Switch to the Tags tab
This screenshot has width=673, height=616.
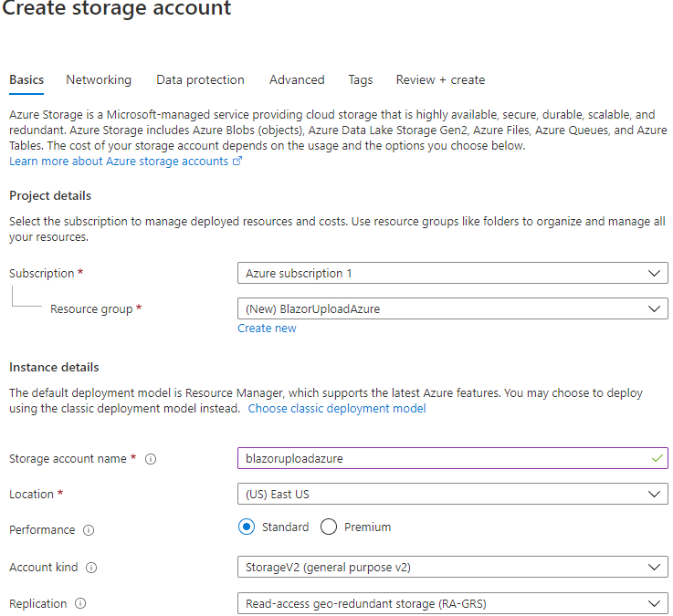361,80
